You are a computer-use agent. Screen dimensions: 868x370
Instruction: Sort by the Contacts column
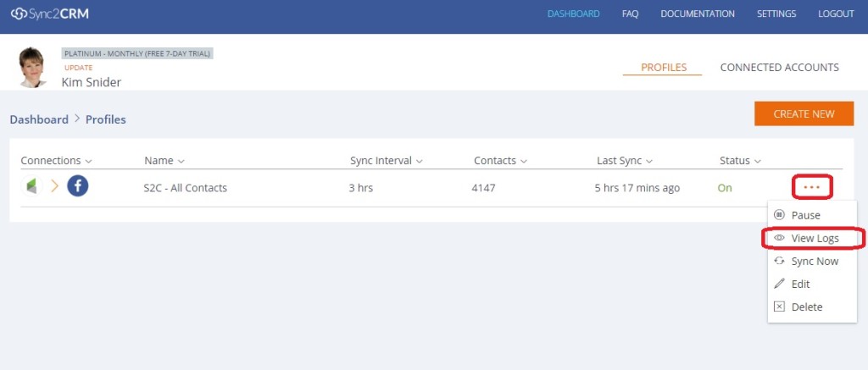500,160
